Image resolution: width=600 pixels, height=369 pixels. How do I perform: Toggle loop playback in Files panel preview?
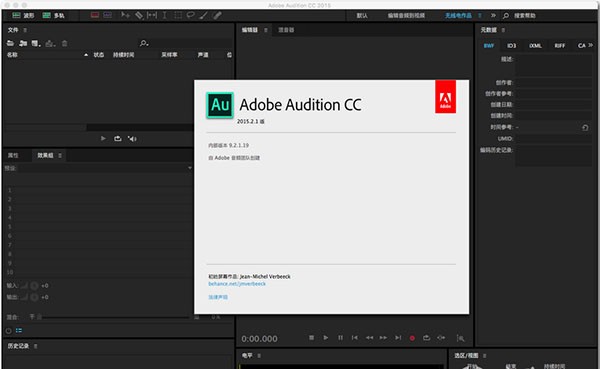tap(117, 139)
